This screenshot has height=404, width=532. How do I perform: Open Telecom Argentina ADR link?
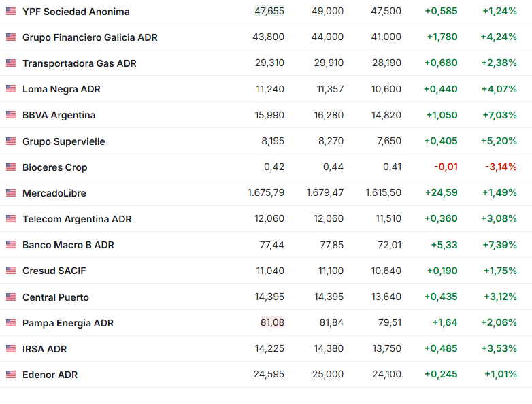pos(77,219)
